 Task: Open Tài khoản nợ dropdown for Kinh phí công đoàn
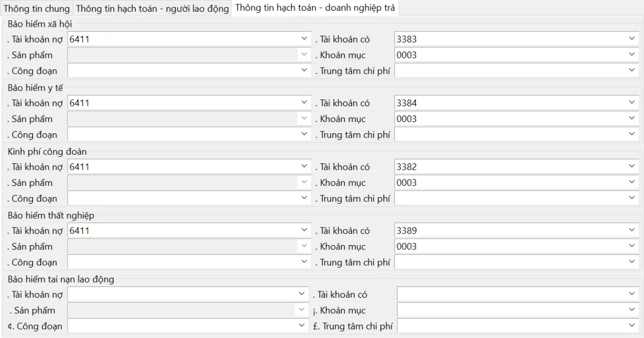[x=303, y=167]
